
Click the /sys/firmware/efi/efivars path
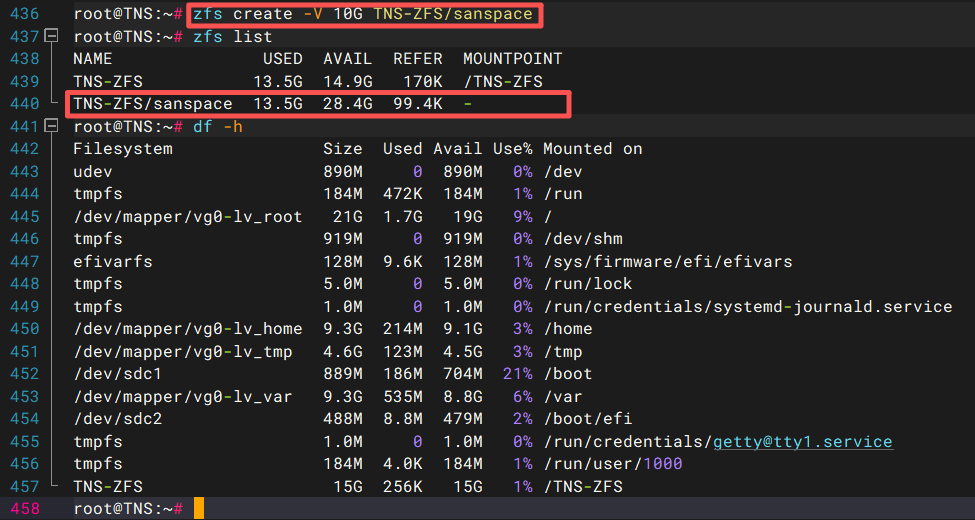coord(667,262)
